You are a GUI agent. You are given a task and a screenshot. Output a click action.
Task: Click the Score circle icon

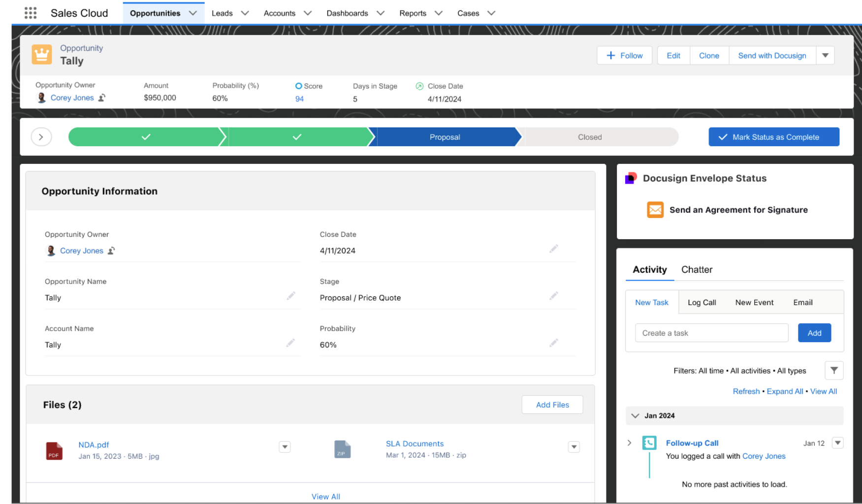[x=298, y=86]
